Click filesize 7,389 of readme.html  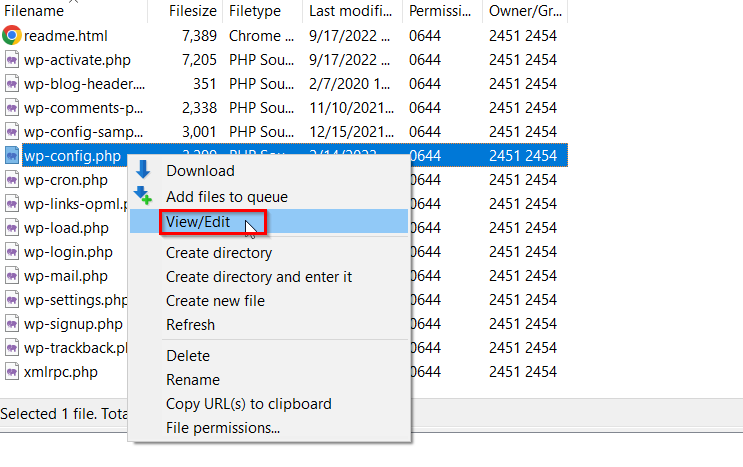pyautogui.click(x=199, y=36)
